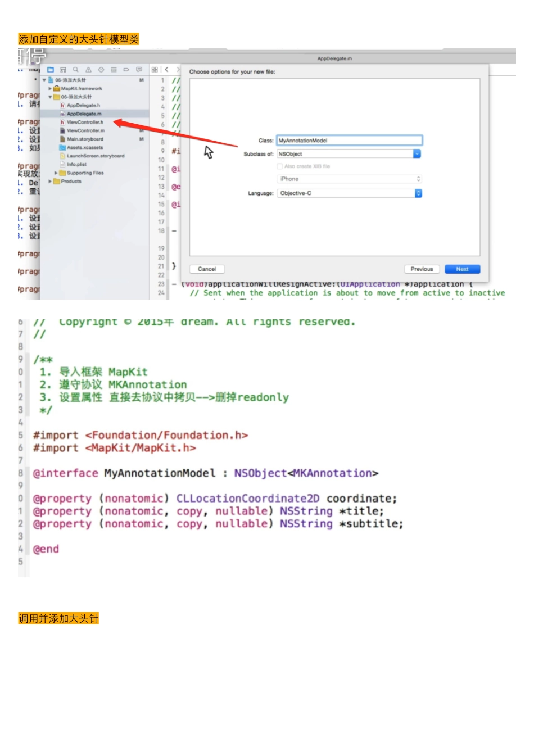Open the Report navigator speech-bubble icon

point(139,70)
